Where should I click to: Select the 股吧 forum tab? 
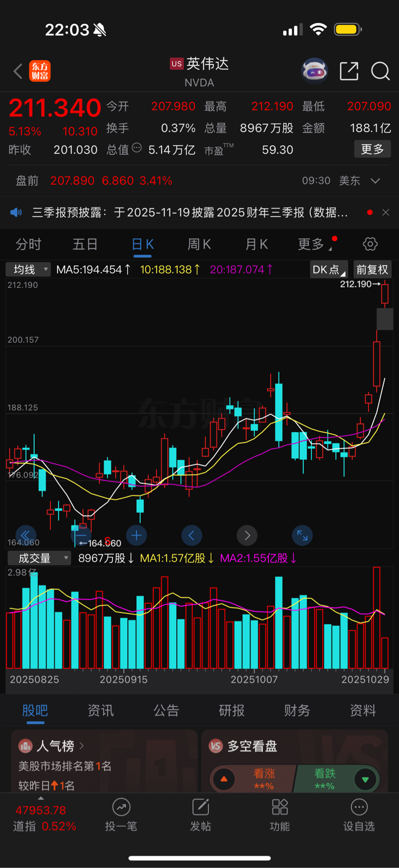click(x=35, y=710)
